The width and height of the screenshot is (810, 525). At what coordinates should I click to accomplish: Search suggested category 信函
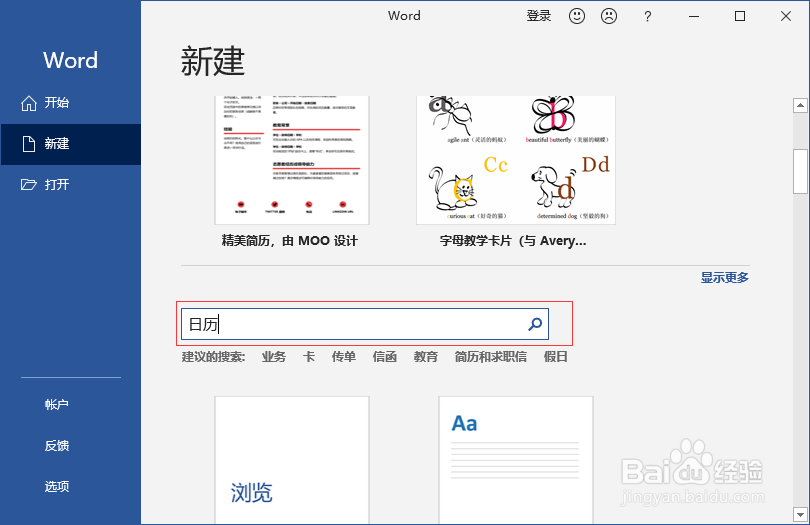point(385,357)
